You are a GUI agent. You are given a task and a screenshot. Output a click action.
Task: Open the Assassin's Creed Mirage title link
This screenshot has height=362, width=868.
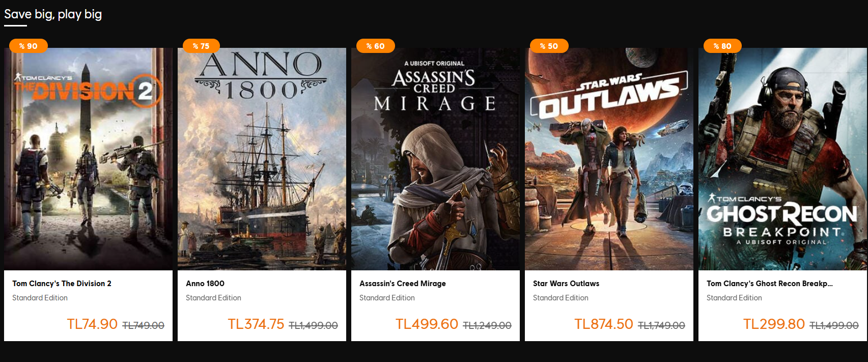(403, 284)
